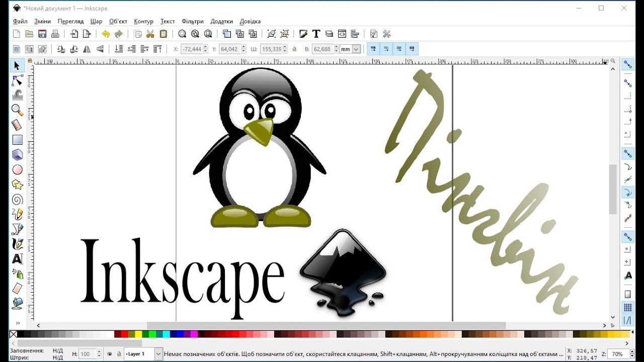This screenshot has height=362, width=644.
Task: Open Inkscape preferences icon
Action: pos(386,34)
